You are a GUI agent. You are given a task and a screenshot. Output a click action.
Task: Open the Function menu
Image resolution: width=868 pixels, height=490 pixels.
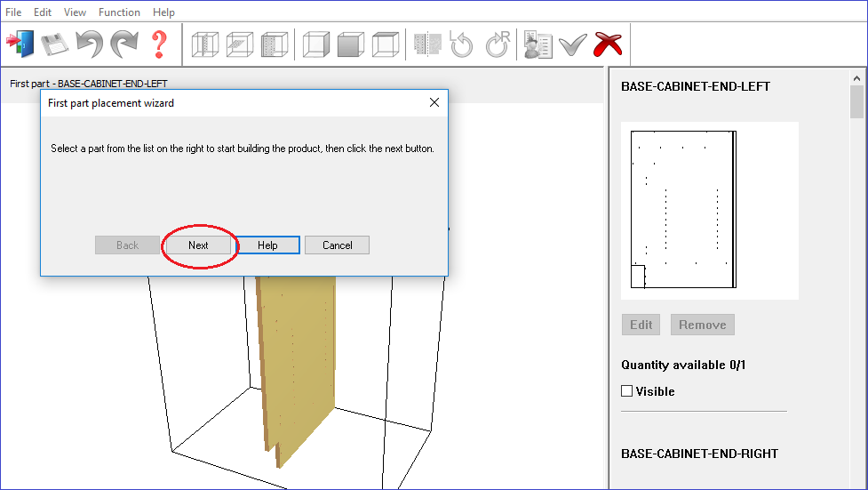[x=119, y=12]
